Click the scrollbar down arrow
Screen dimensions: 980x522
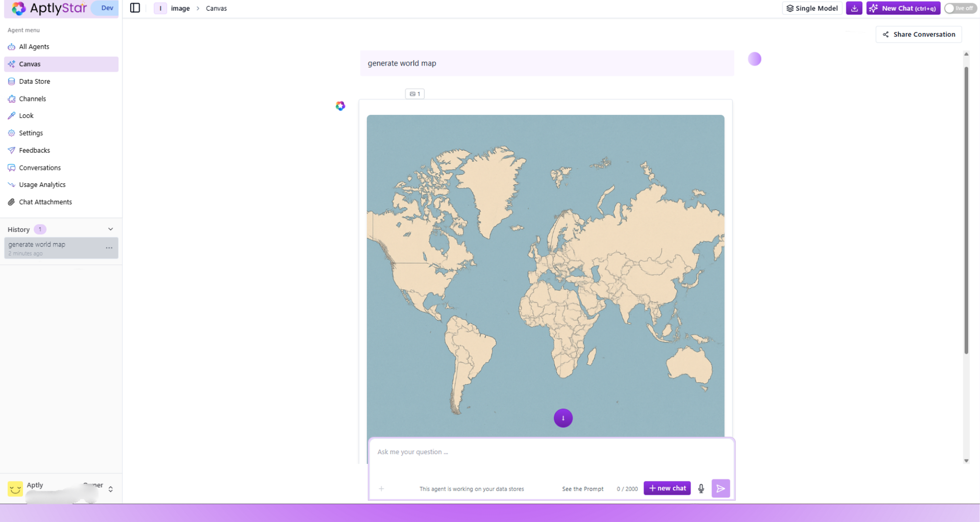966,460
